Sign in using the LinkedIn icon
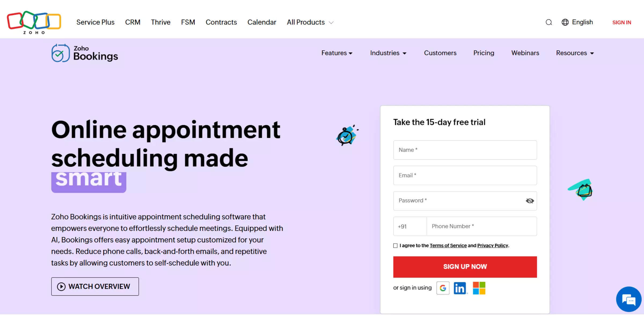644x322 pixels. tap(460, 288)
